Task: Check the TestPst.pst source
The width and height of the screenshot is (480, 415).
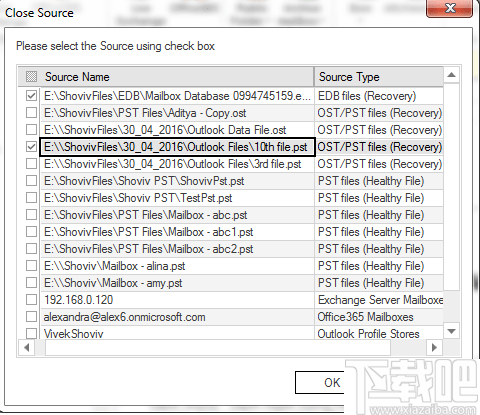Action: coord(31,198)
